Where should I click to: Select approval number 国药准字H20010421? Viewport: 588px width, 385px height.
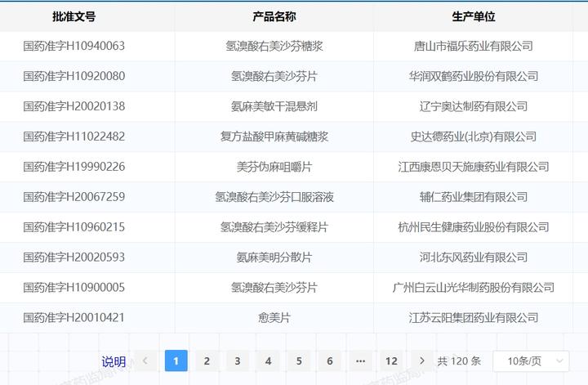coord(73,318)
